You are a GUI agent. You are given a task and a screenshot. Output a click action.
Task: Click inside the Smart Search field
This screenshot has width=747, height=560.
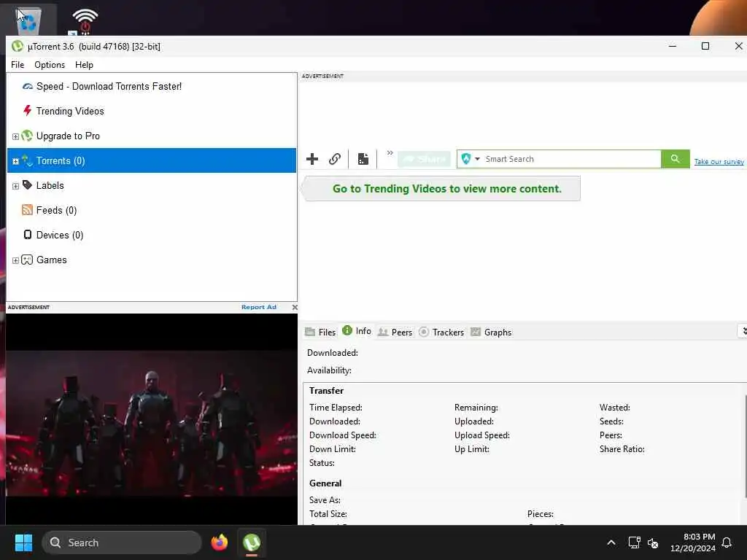click(570, 159)
